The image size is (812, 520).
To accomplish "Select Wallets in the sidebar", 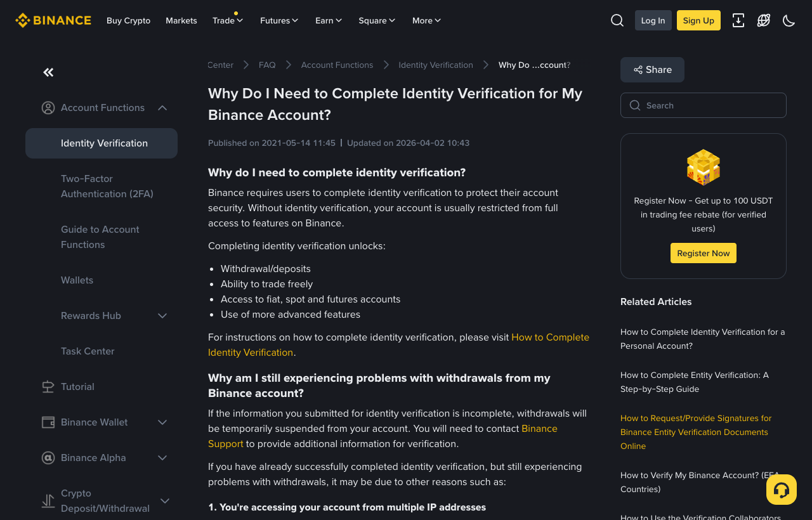I will 77,280.
